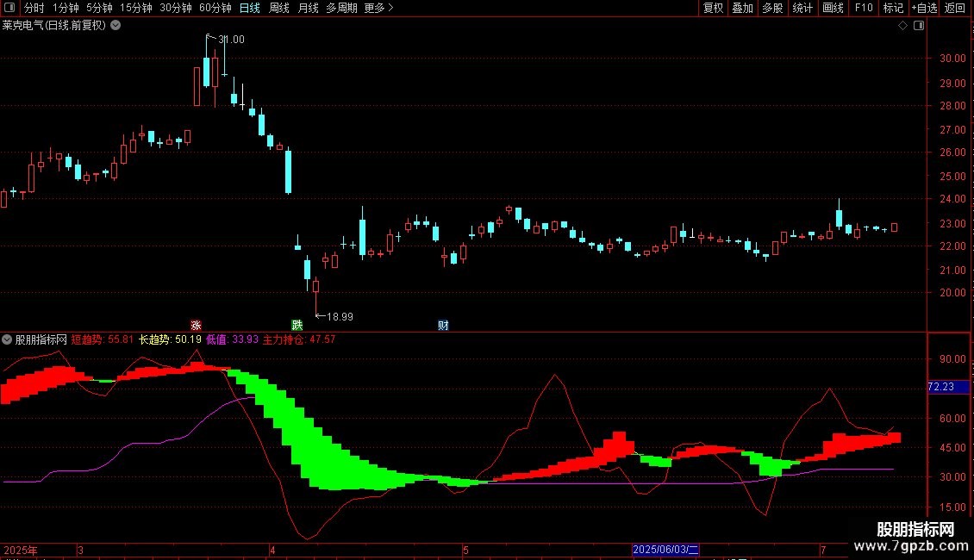Click the 复权 adjustment button

(713, 8)
